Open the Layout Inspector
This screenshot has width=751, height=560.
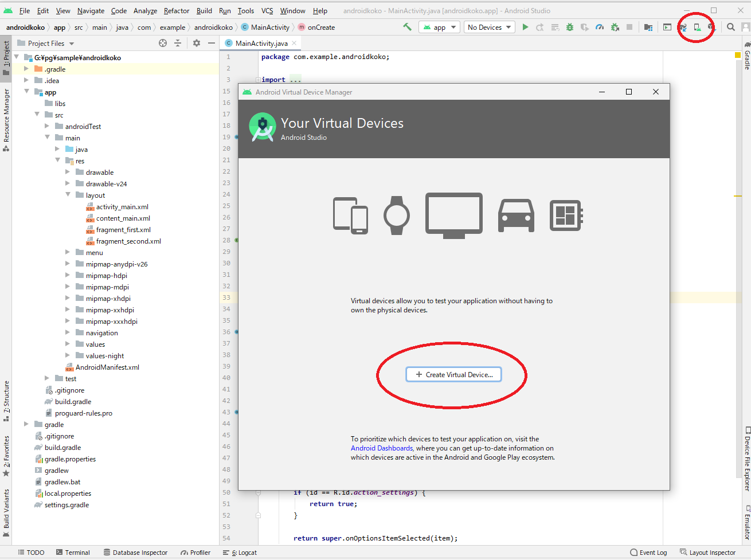707,553
